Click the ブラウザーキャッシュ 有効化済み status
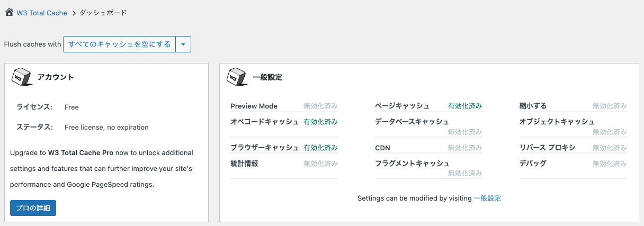The width and height of the screenshot is (644, 226). point(320,148)
